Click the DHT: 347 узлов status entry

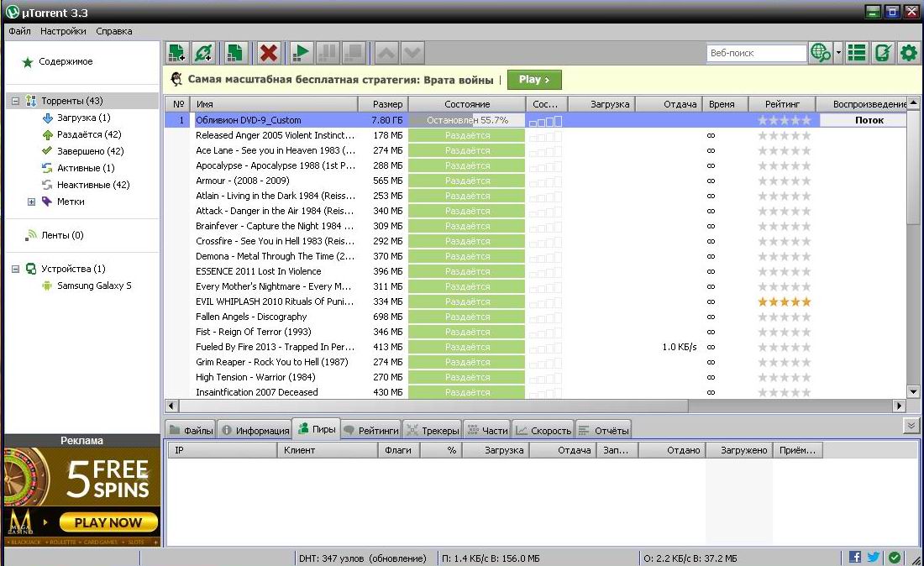[362, 558]
